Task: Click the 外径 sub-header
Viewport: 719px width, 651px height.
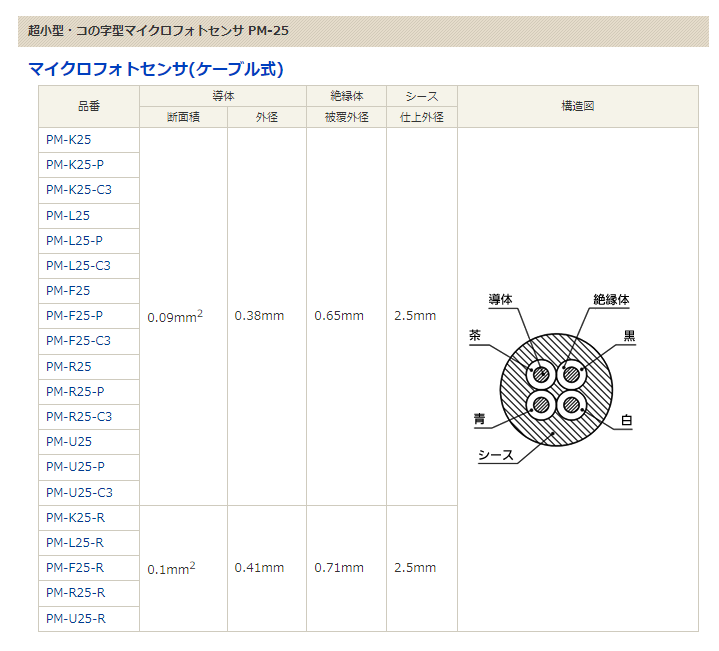Action: click(267, 117)
